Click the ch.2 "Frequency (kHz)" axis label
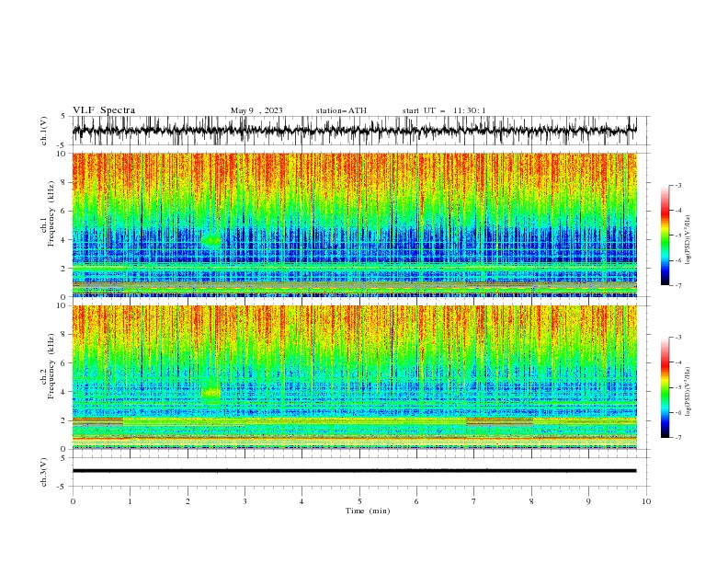The height and width of the screenshot is (563, 728). coord(51,365)
